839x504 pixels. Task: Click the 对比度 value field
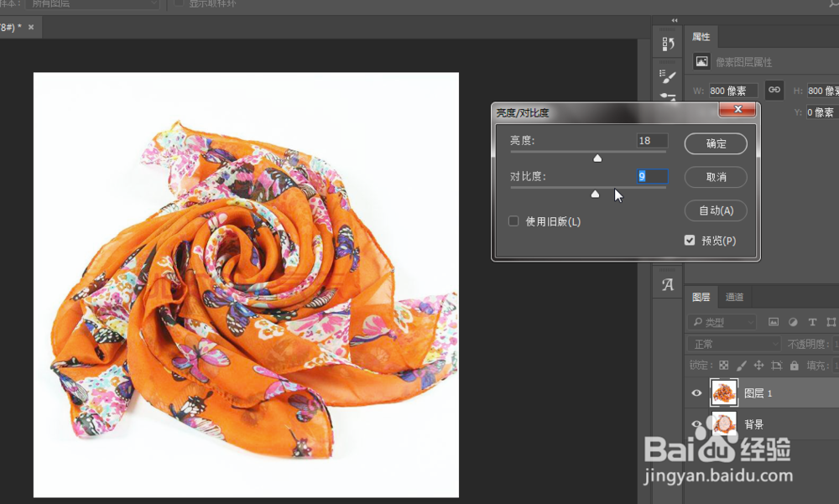652,176
